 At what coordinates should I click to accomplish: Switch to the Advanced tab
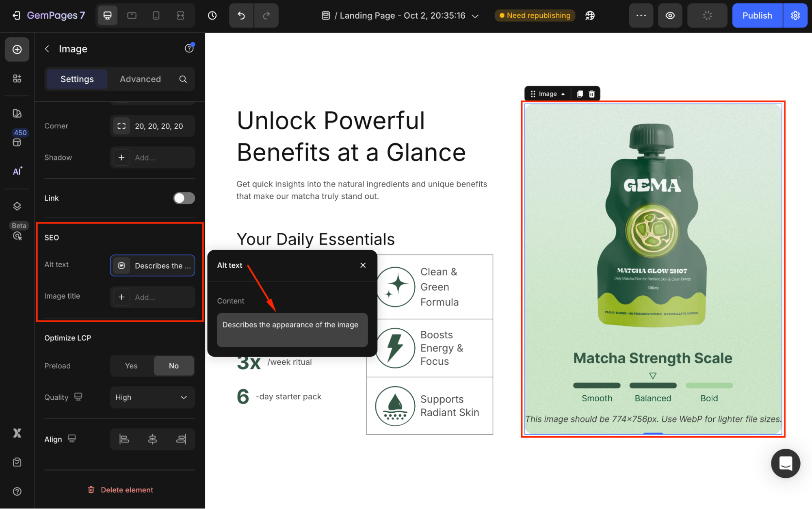pyautogui.click(x=140, y=79)
